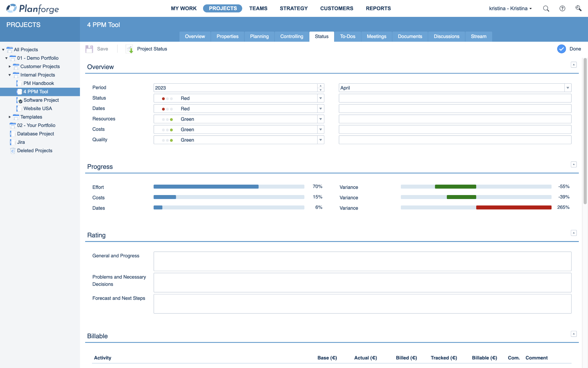Click the Website USA project icon
Image resolution: width=588 pixels, height=368 pixels.
click(x=19, y=109)
